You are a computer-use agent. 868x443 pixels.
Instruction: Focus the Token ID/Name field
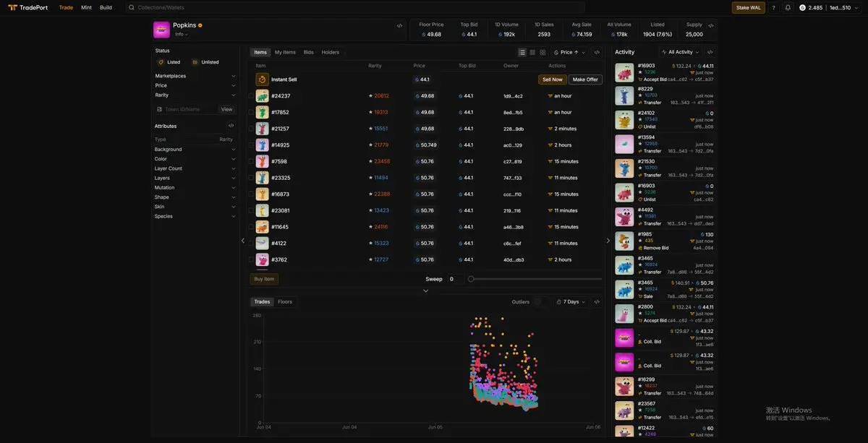coord(187,109)
